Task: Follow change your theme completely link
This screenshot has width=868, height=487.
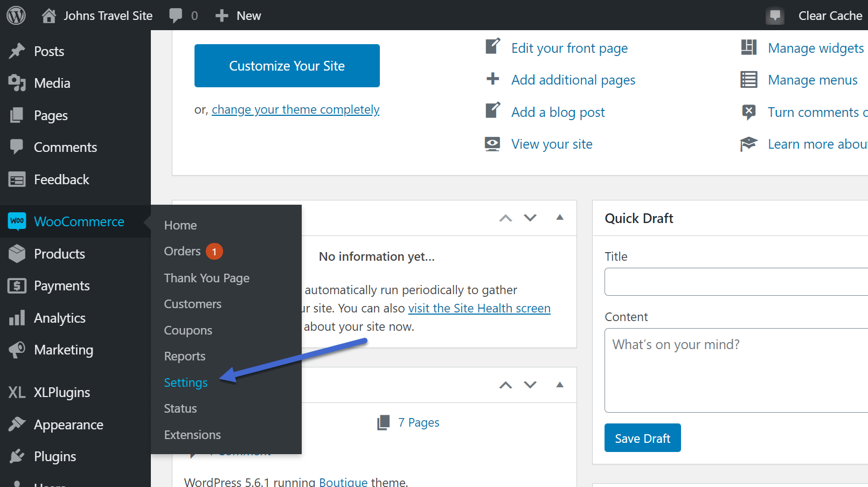Action: (x=296, y=109)
